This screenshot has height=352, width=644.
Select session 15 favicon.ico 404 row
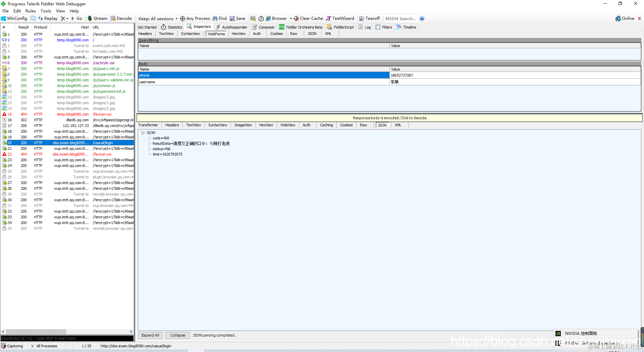tap(67, 114)
